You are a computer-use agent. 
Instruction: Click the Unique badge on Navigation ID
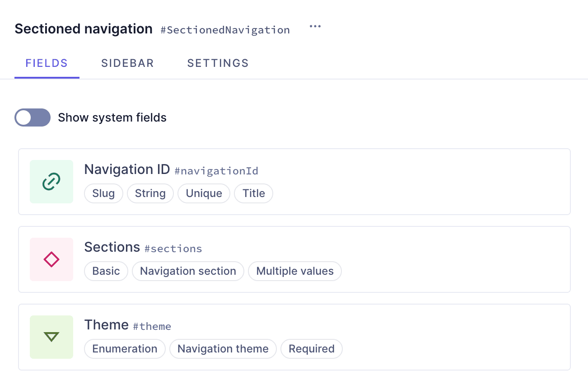[x=204, y=193]
